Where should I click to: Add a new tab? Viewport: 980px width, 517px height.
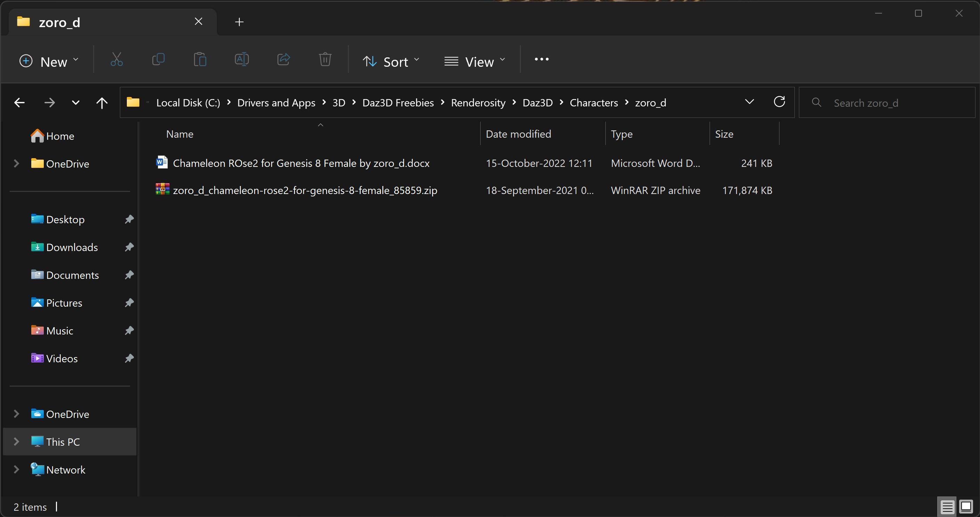(239, 22)
